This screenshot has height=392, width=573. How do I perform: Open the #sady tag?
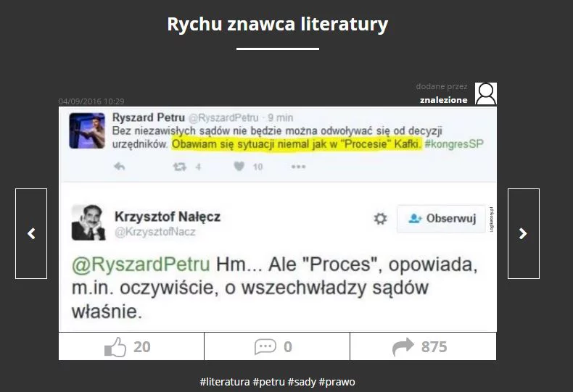(x=302, y=382)
